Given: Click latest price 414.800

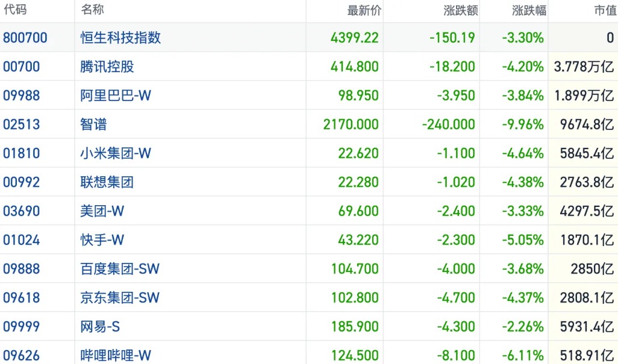Looking at the screenshot, I should (355, 67).
